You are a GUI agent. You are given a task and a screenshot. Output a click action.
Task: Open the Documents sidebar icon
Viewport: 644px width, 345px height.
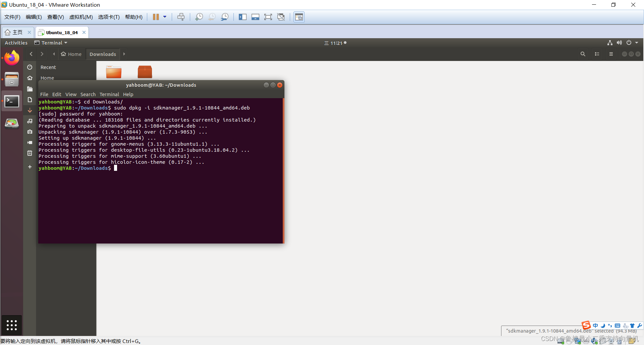tap(30, 100)
